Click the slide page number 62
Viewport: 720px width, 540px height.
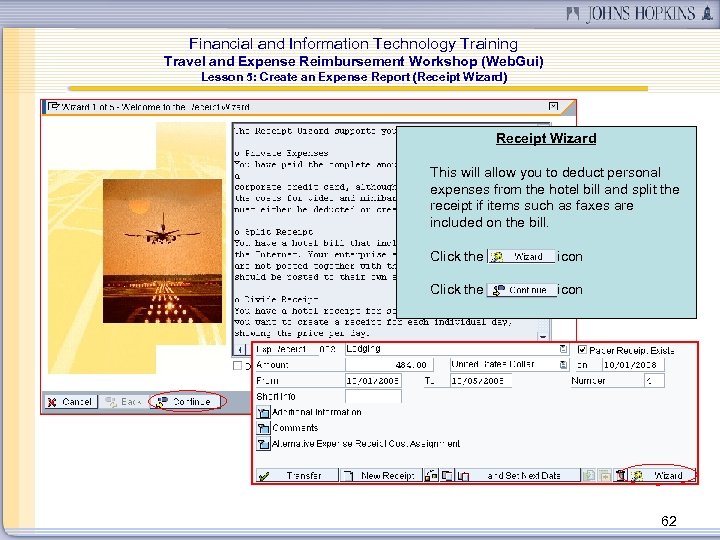(x=669, y=521)
